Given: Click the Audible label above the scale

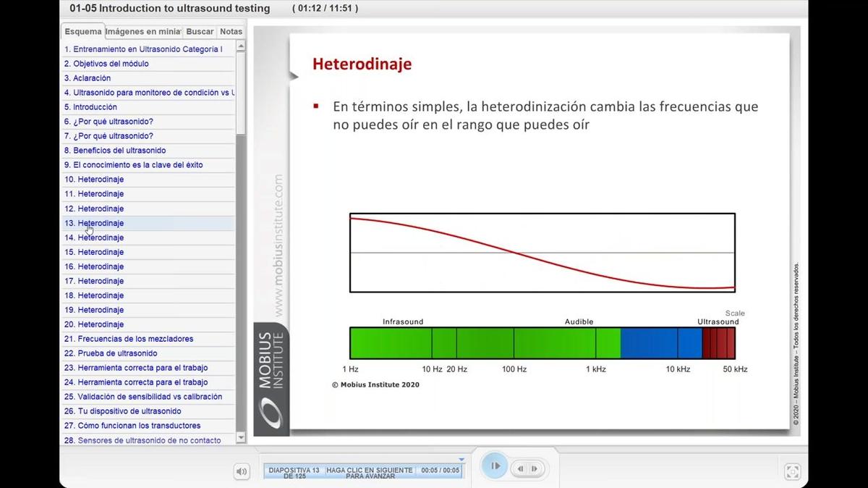Looking at the screenshot, I should tap(579, 321).
